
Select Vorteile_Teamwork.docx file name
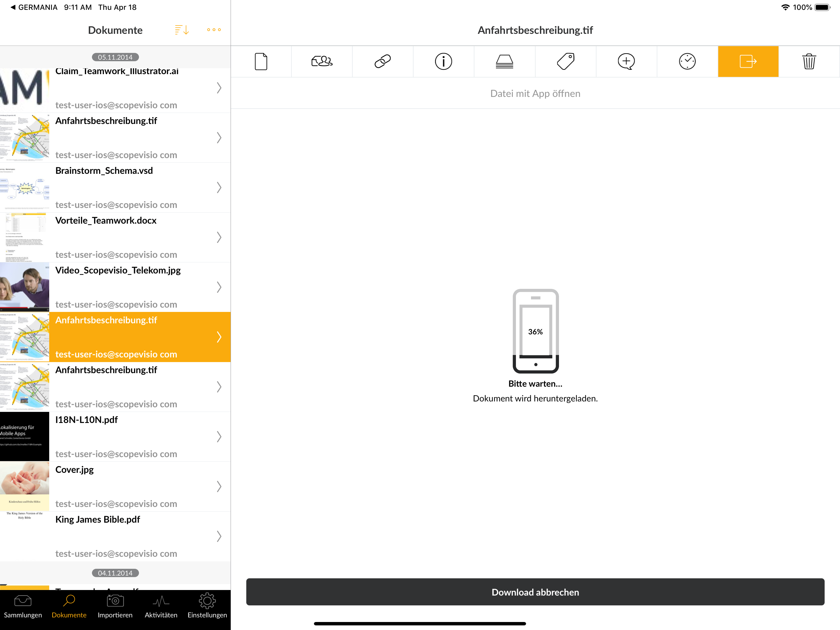[106, 220]
